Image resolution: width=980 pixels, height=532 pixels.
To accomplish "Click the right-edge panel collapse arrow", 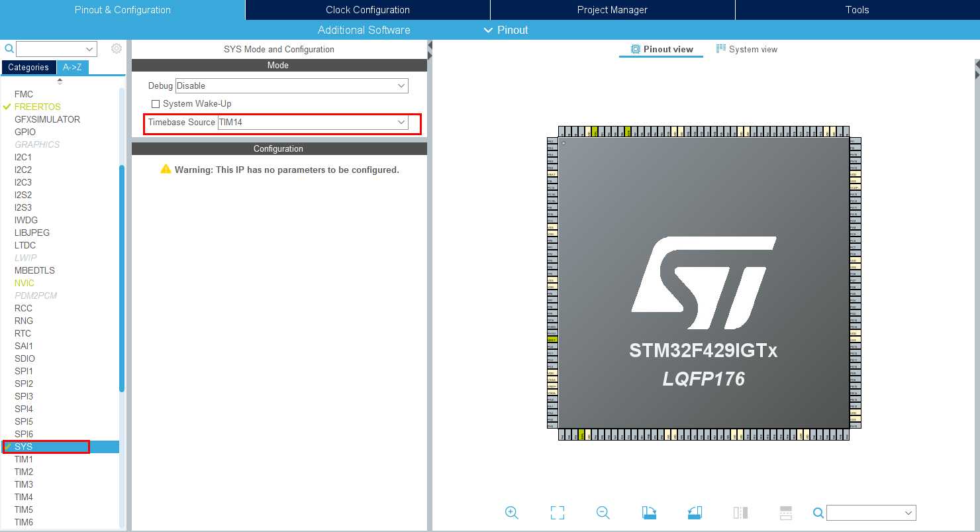I will (x=977, y=74).
